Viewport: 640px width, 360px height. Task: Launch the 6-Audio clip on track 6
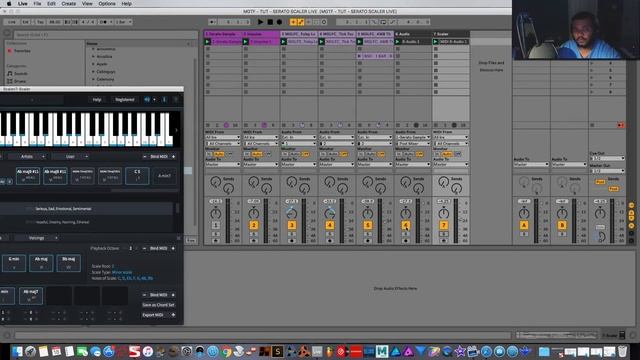click(x=398, y=42)
